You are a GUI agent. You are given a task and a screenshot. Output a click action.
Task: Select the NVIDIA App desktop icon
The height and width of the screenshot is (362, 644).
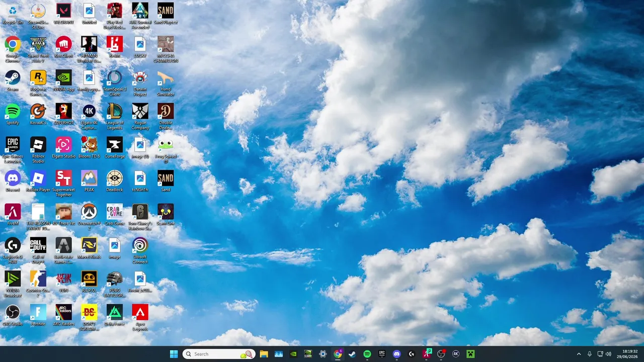point(63,81)
